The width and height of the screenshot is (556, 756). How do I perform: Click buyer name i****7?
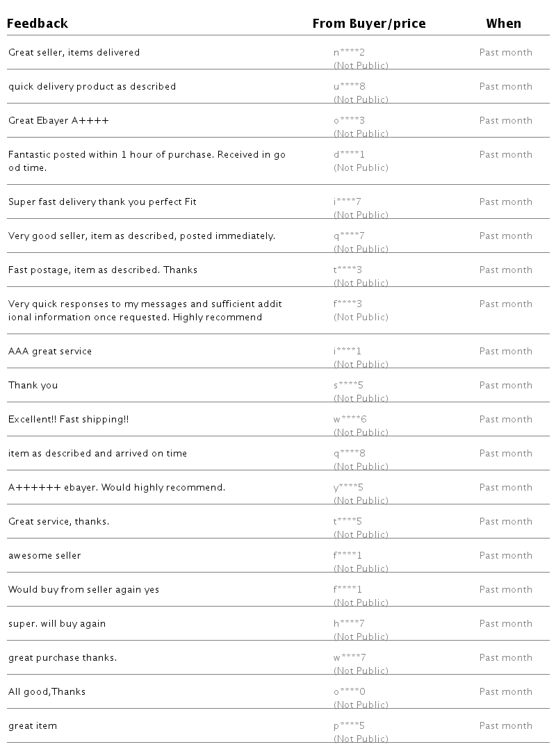coord(347,202)
